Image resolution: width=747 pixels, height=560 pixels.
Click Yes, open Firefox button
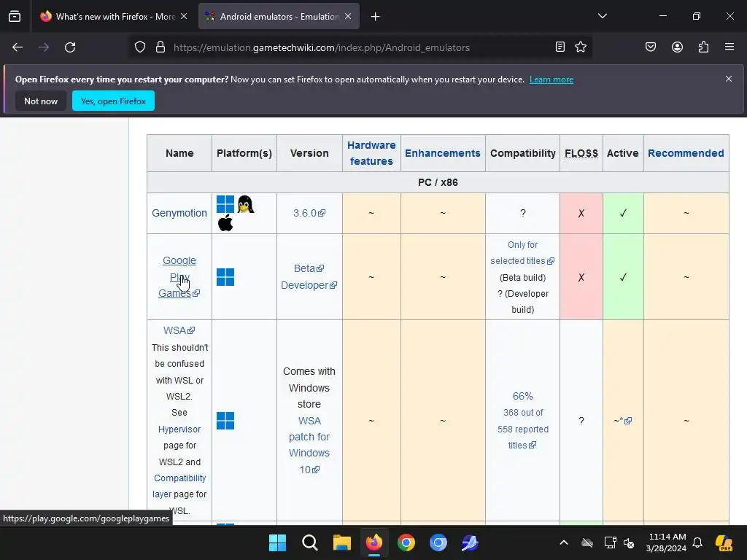click(113, 101)
